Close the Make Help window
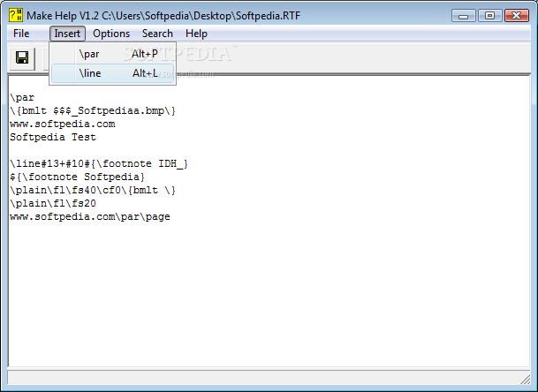 pos(517,16)
